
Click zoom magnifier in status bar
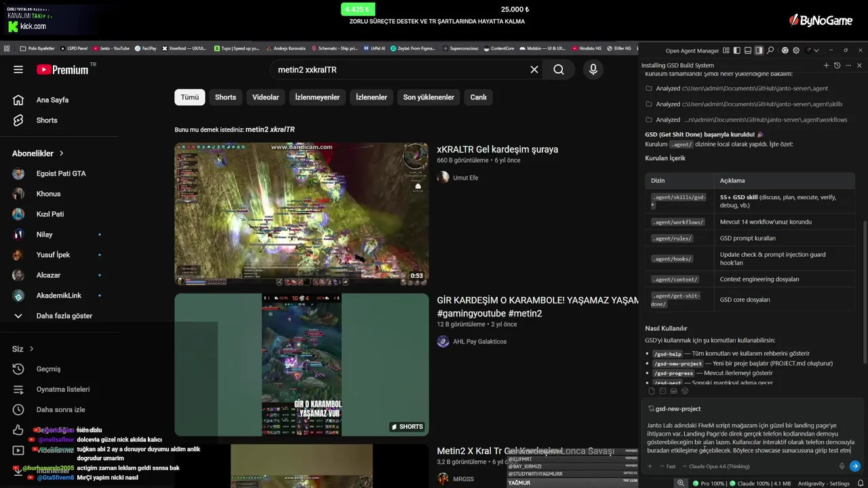681,483
